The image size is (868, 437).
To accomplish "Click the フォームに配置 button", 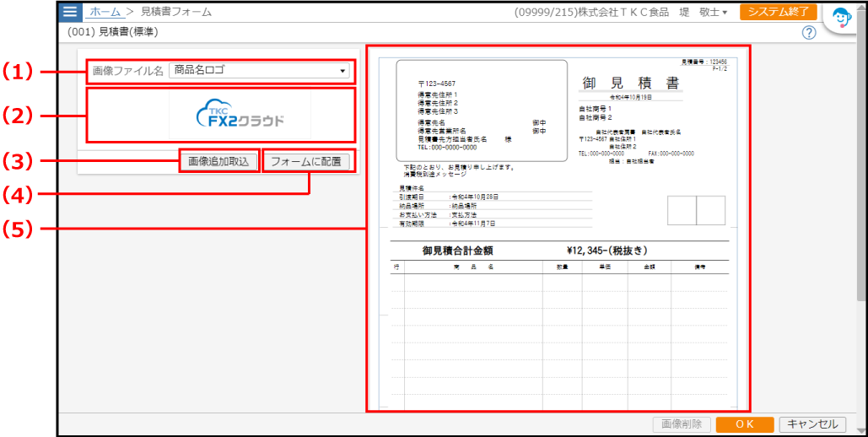I will 306,161.
